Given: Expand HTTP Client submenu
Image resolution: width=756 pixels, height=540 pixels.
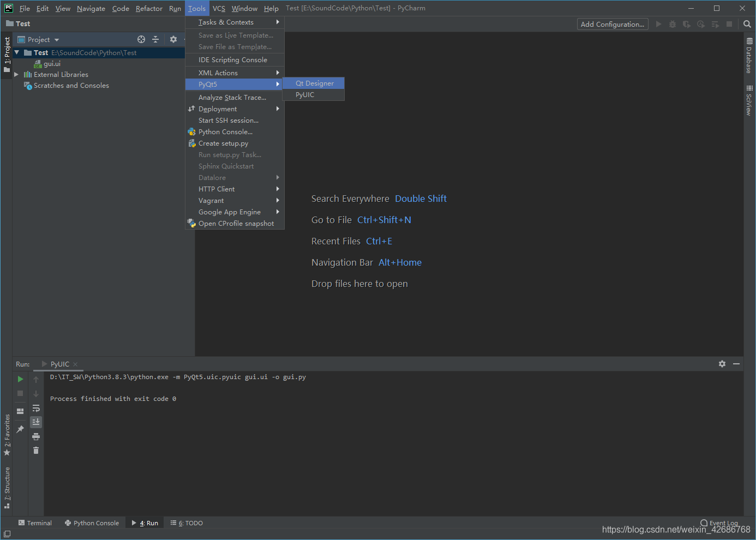Looking at the screenshot, I should pos(235,189).
